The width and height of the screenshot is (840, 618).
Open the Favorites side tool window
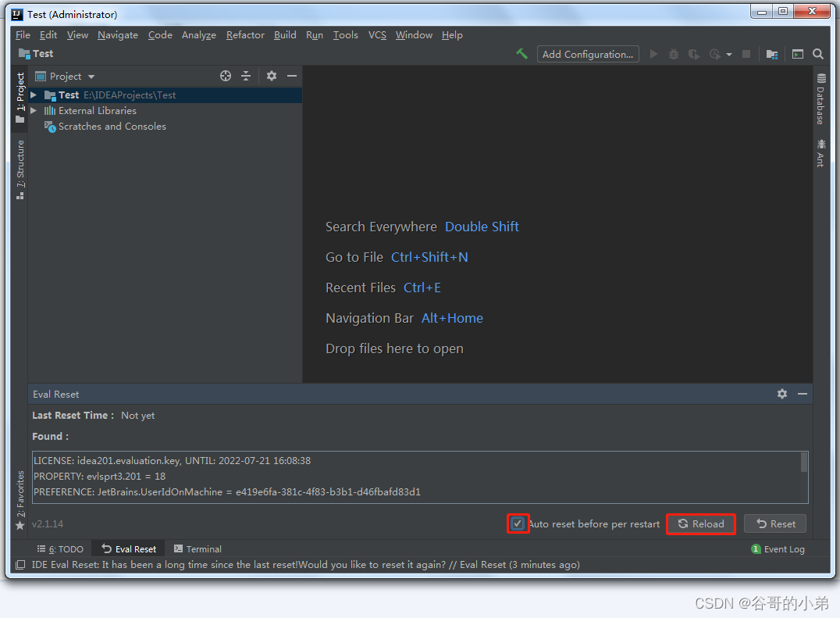click(x=20, y=500)
